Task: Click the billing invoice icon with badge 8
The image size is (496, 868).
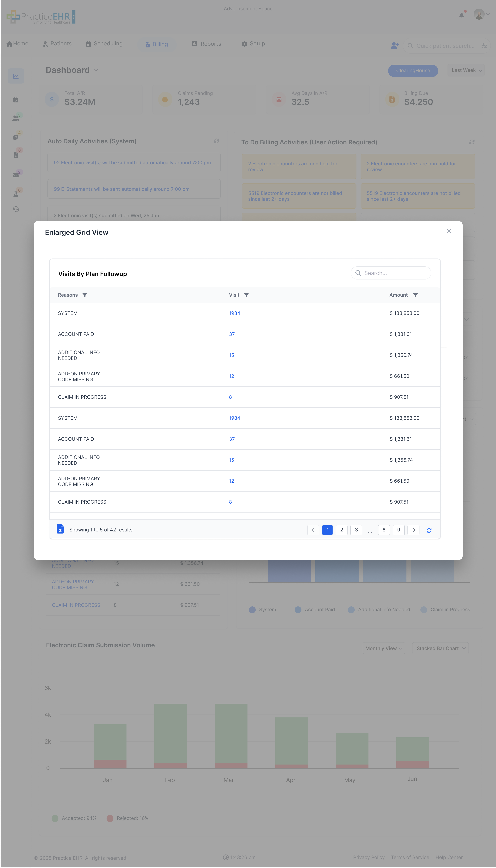Action: pyautogui.click(x=16, y=155)
